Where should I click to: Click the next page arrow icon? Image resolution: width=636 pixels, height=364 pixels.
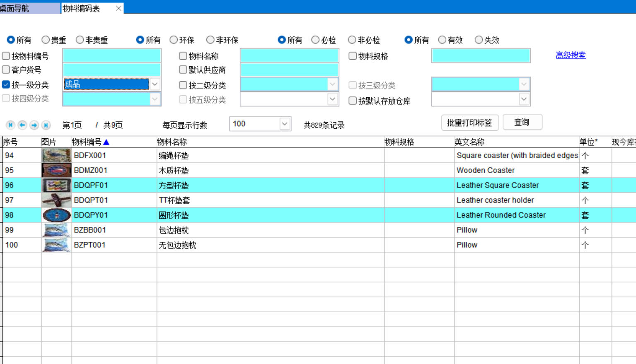34,125
